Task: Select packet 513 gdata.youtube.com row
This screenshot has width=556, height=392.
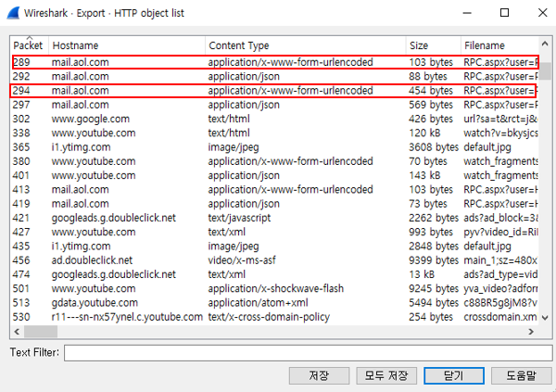Action: click(275, 303)
